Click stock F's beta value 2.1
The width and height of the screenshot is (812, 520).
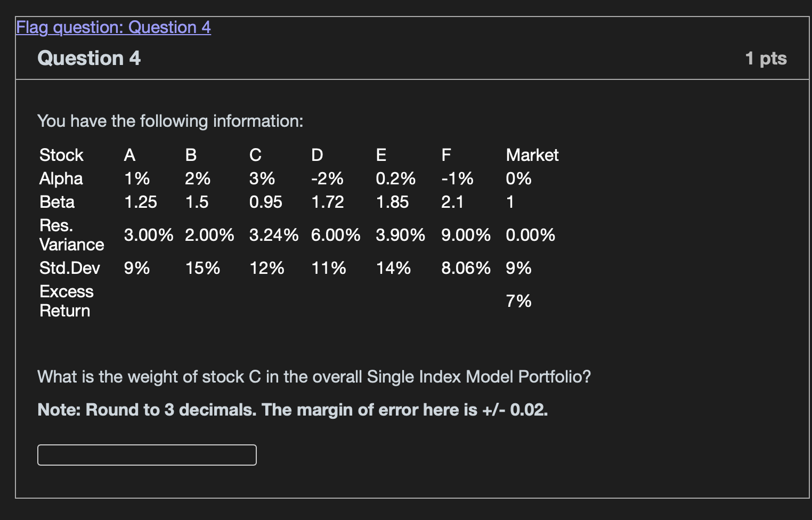[452, 202]
